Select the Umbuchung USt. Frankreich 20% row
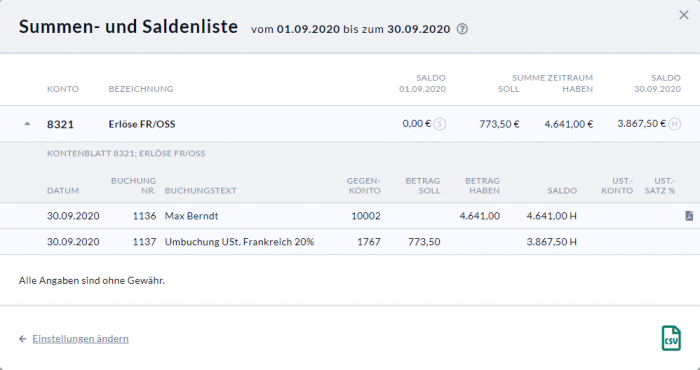The width and height of the screenshot is (700, 370). pyautogui.click(x=350, y=242)
